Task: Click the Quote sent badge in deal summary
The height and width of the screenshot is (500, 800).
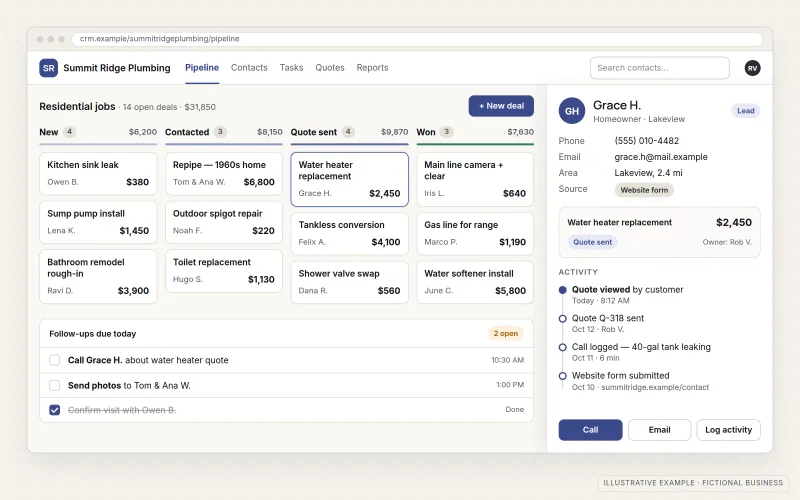Action: 592,242
